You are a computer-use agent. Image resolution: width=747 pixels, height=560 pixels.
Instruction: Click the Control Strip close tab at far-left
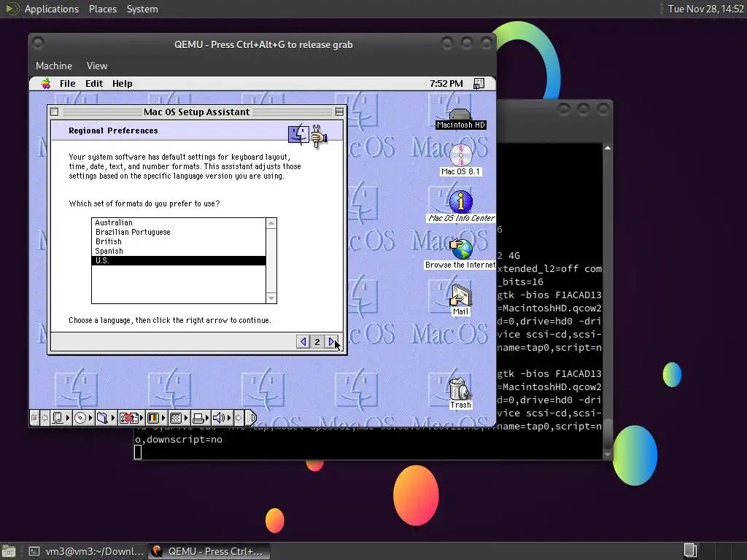click(x=34, y=418)
